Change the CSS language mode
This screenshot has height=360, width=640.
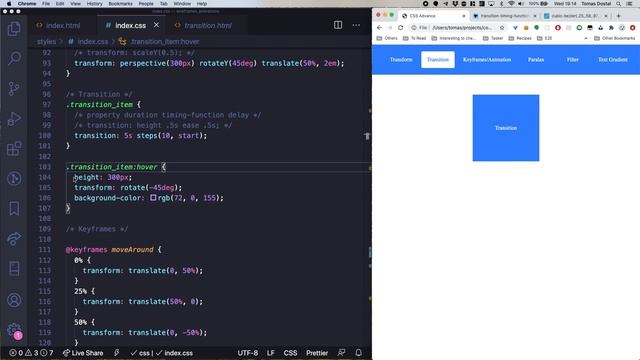coord(290,353)
